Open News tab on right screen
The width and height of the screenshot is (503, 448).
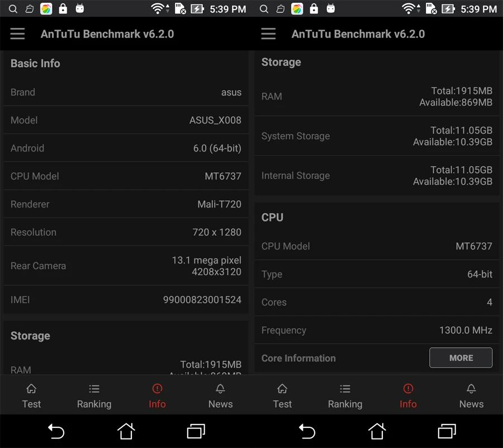pos(471,396)
